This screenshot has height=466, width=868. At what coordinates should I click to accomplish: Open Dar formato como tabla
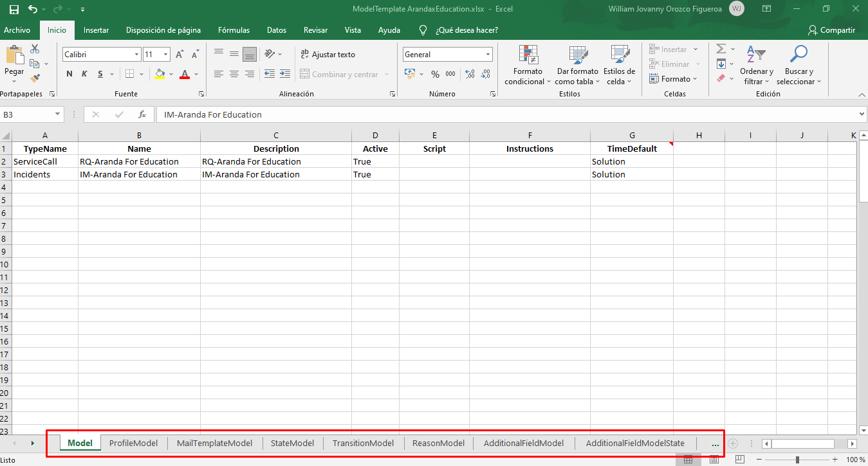pos(577,65)
